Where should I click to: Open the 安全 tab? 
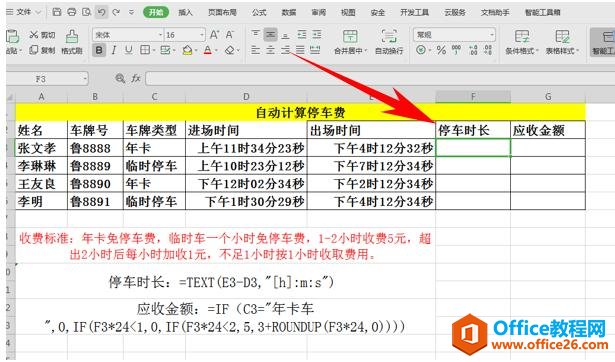pos(378,13)
